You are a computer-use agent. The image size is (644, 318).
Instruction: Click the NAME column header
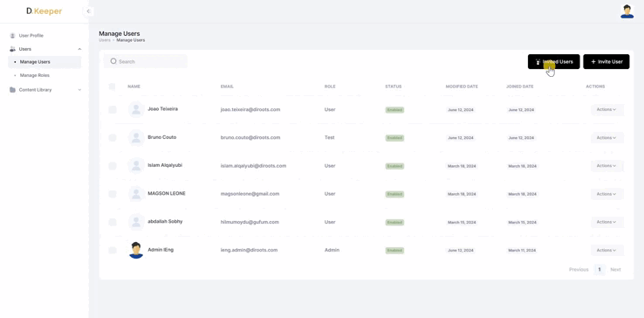pyautogui.click(x=134, y=86)
